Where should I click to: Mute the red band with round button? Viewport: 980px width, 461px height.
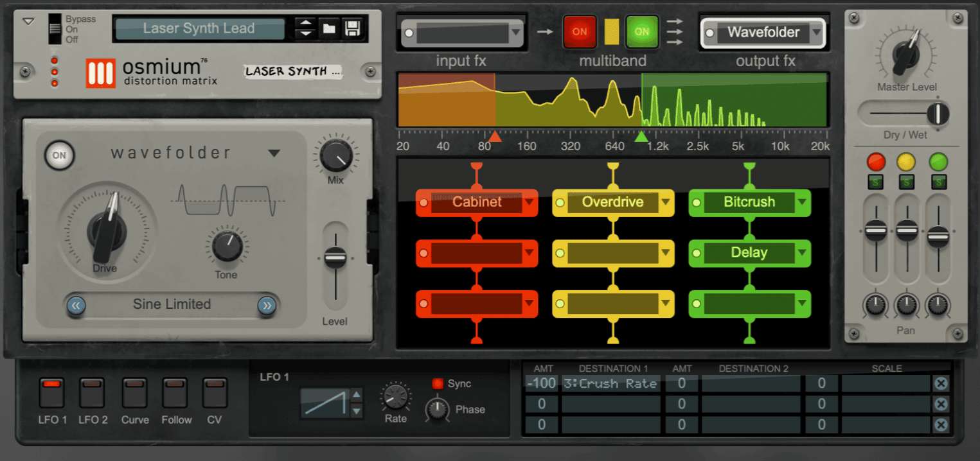click(x=876, y=161)
